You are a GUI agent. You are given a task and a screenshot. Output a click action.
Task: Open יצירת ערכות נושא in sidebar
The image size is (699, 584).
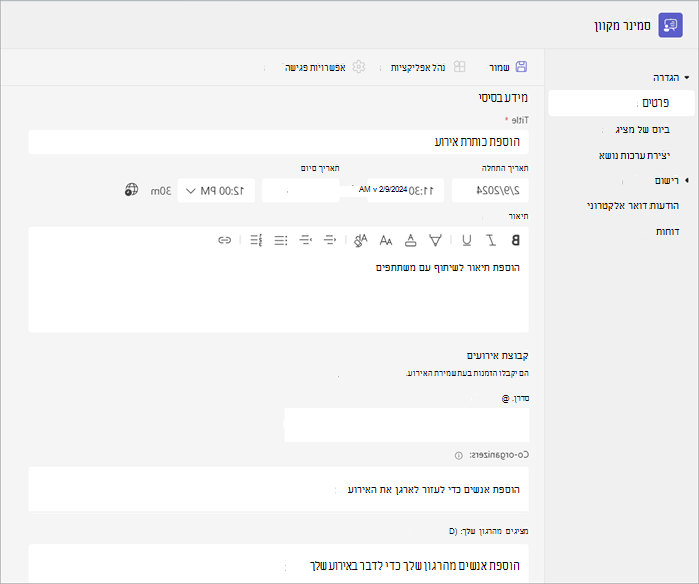pyautogui.click(x=634, y=155)
